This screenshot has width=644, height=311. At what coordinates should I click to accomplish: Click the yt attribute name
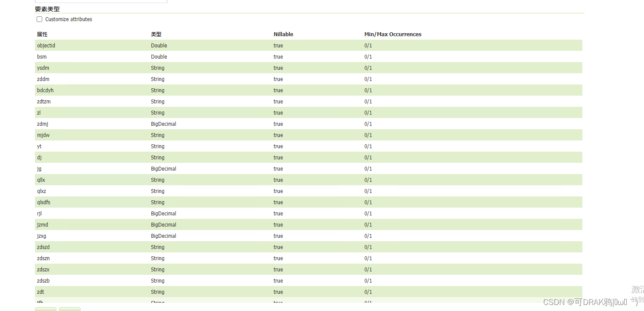click(39, 146)
